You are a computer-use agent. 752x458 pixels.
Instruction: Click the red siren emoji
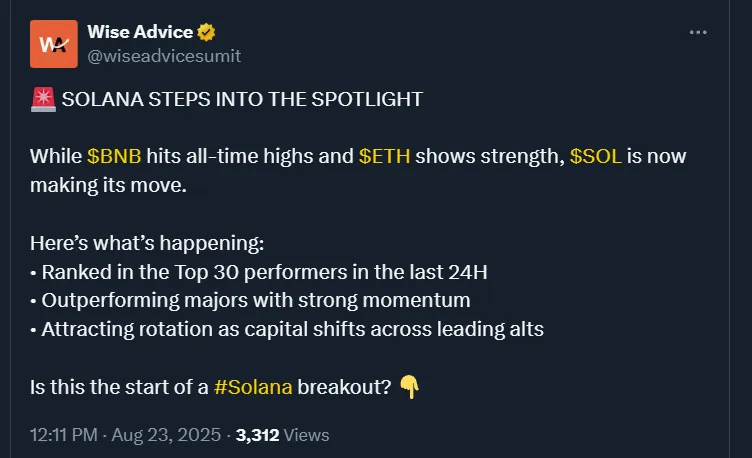[42, 100]
